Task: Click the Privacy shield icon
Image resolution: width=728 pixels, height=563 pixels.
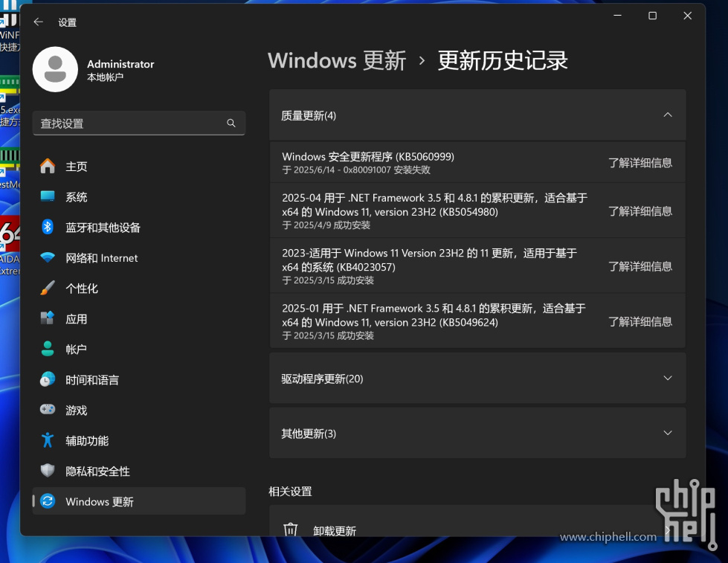Action: point(48,471)
